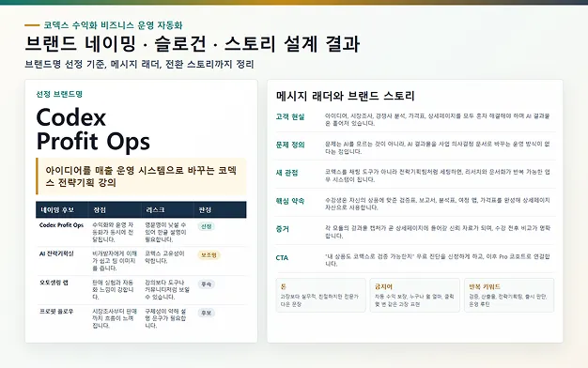Click the '금지어' card
The width and height of the screenshot is (588, 368).
[x=415, y=296]
